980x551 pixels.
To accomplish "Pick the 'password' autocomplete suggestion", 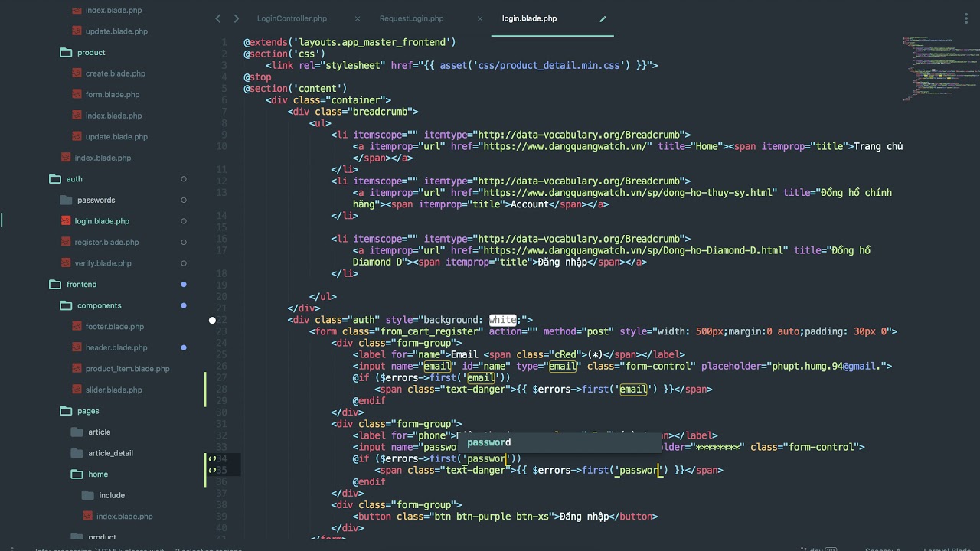I will [x=559, y=442].
